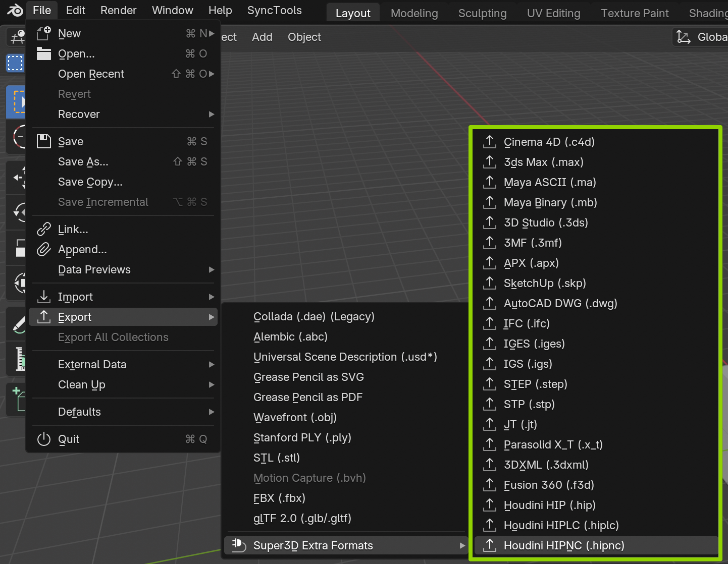
Task: Click export icon beside AutoCAD DWG
Action: pyautogui.click(x=490, y=303)
